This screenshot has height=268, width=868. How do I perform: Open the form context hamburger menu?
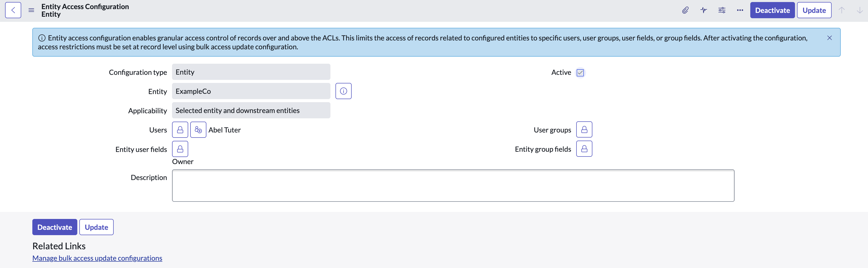[x=31, y=10]
